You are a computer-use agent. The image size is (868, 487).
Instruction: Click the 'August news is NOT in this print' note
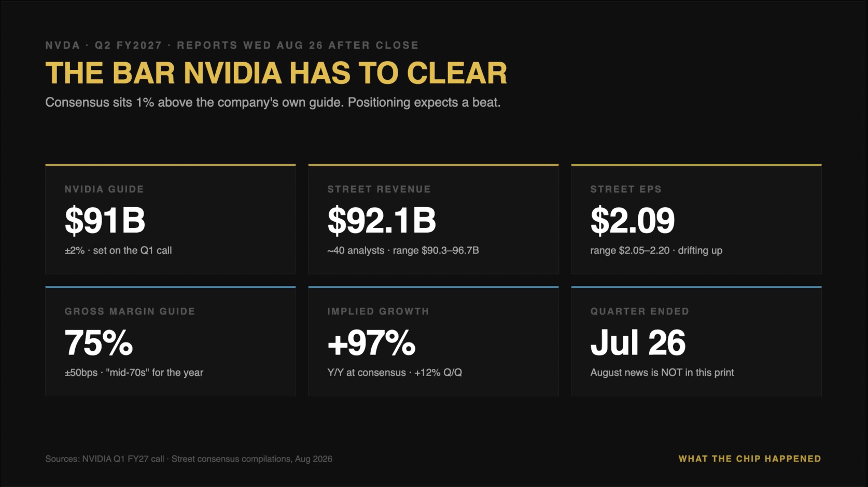(662, 373)
